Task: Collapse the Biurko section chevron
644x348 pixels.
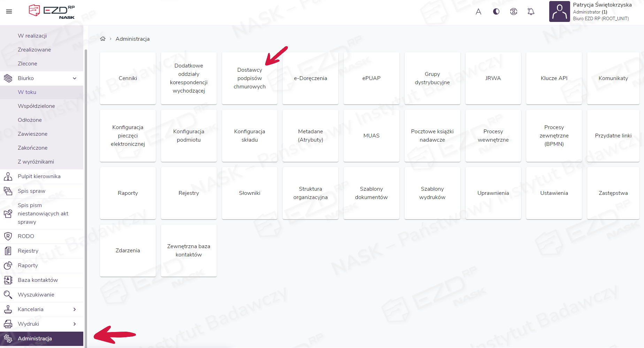Action: [75, 78]
